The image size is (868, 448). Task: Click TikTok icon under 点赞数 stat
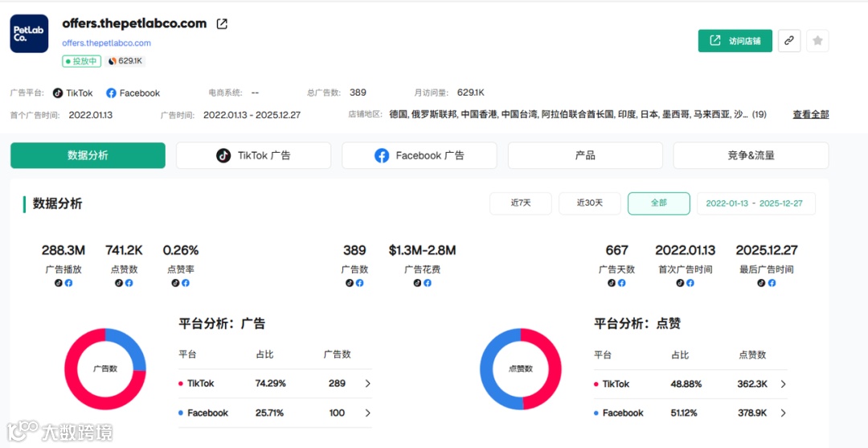click(118, 283)
